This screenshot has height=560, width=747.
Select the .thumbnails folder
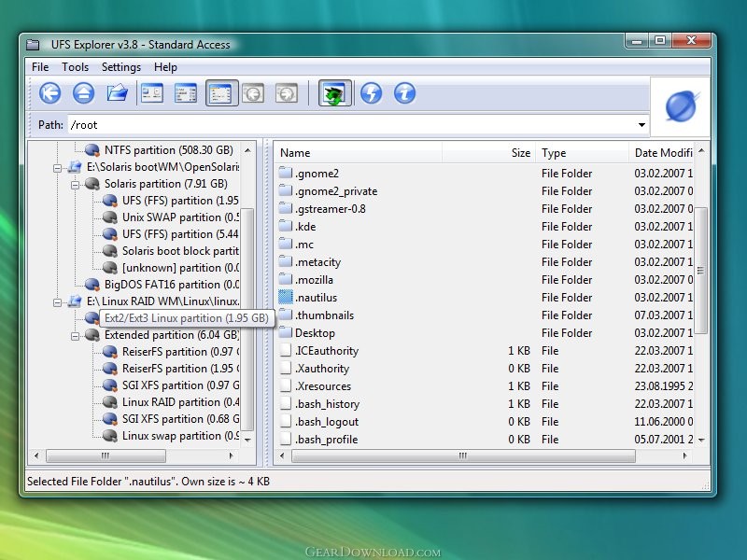click(324, 315)
